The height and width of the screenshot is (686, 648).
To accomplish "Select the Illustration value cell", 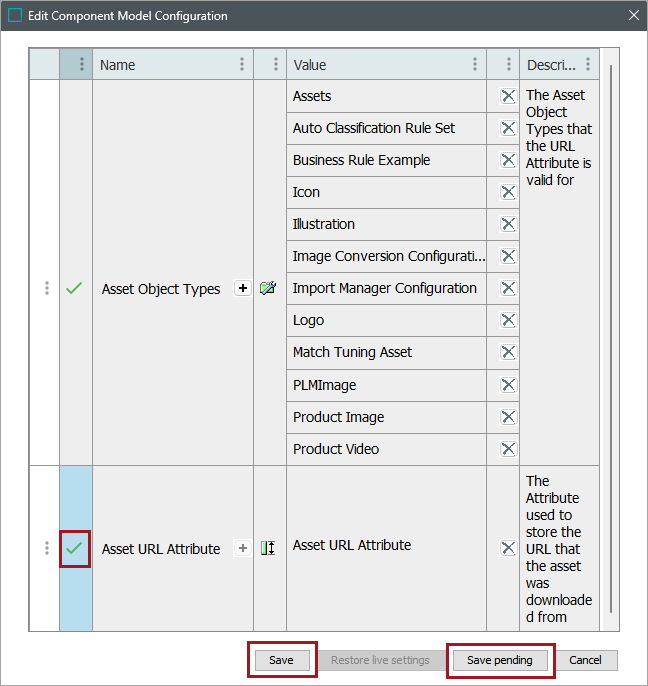I will [386, 224].
